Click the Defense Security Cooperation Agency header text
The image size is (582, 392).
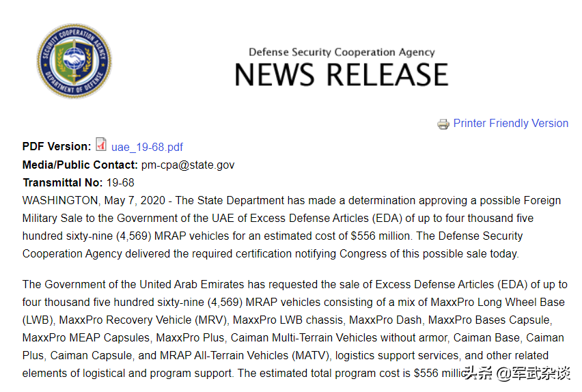pos(341,52)
